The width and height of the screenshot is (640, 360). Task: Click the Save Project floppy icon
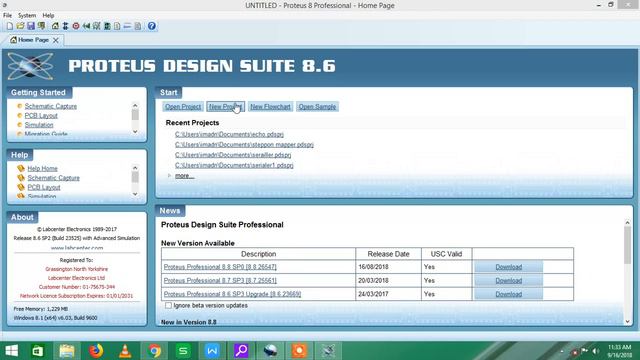coord(31,26)
